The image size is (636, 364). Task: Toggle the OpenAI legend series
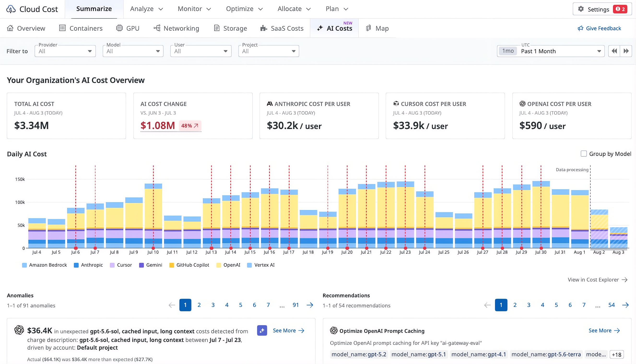228,265
